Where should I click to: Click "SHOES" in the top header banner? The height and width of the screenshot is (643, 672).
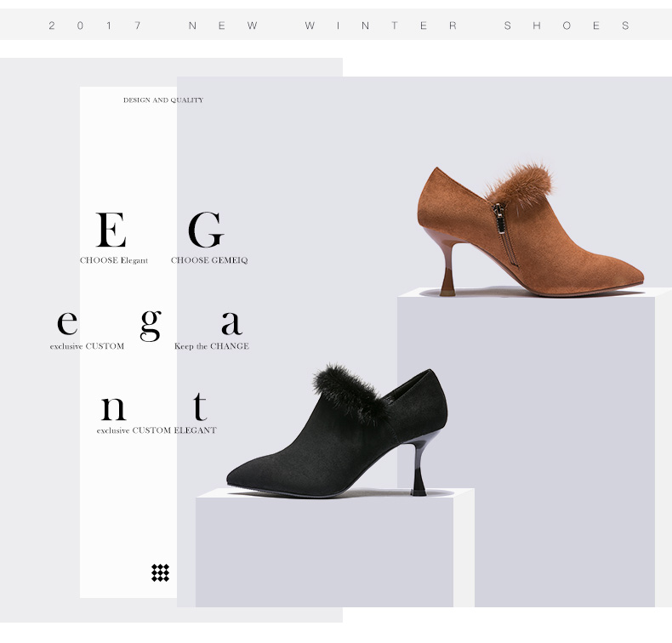coord(567,26)
